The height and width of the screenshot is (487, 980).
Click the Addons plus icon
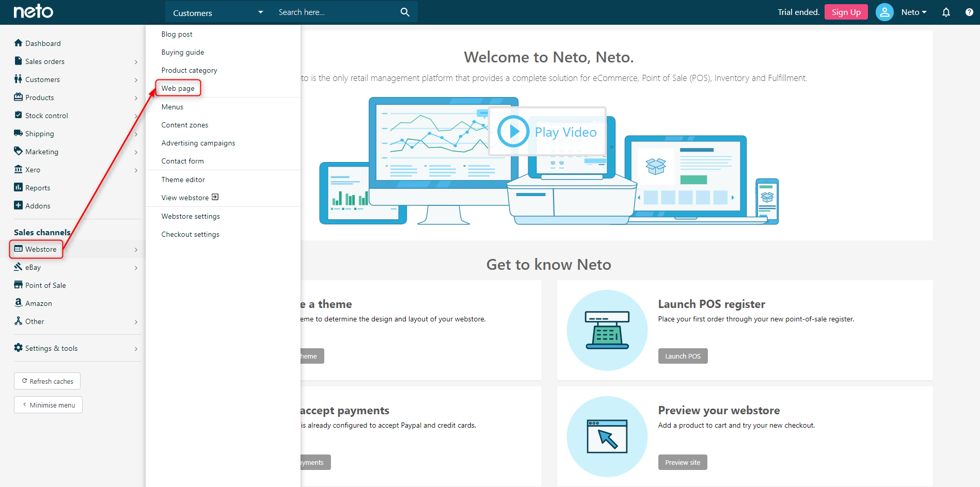(x=18, y=205)
